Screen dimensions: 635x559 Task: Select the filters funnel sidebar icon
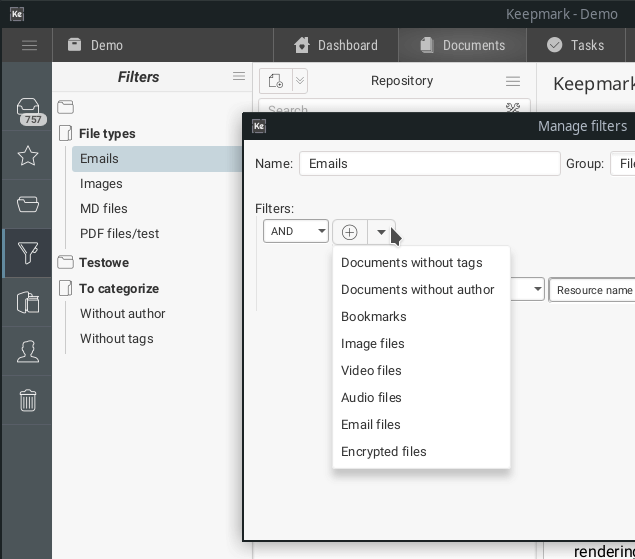click(x=28, y=253)
